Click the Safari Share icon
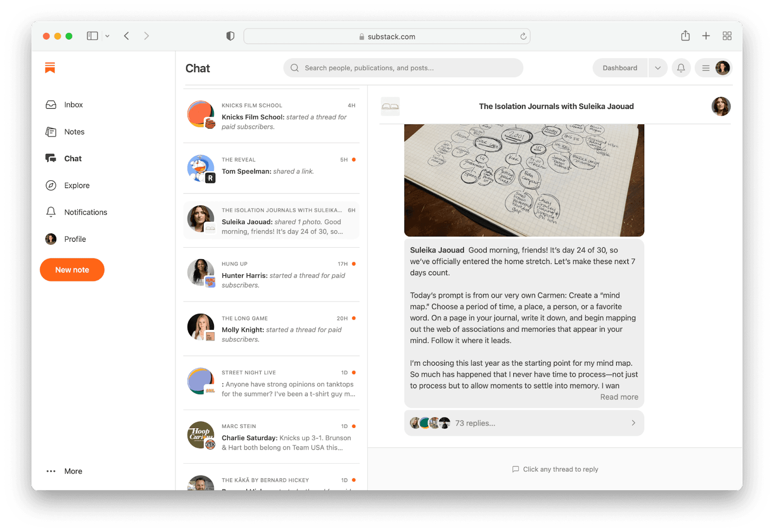The height and width of the screenshot is (532, 774). pos(685,35)
